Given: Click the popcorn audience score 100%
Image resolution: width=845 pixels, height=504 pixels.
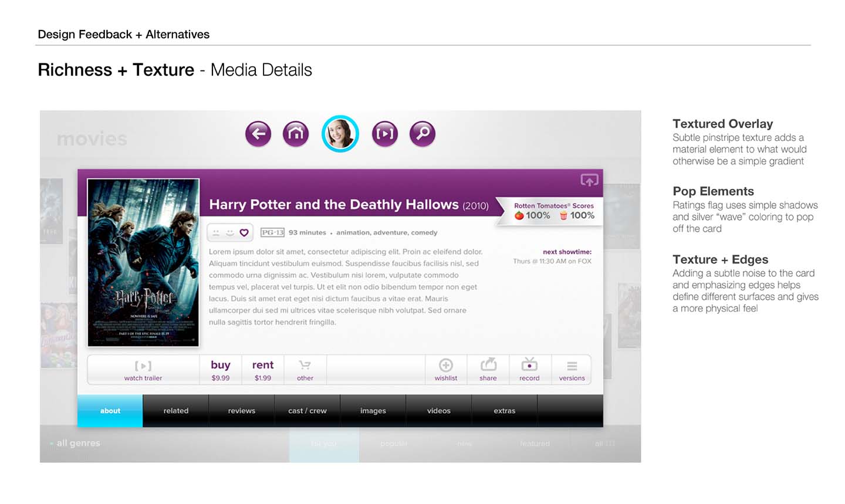Looking at the screenshot, I should [577, 215].
